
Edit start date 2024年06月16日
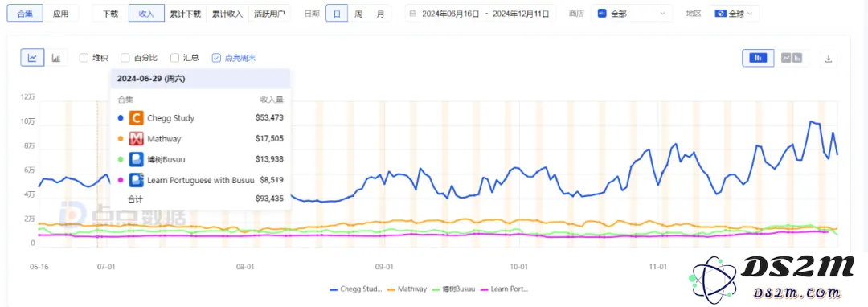450,14
